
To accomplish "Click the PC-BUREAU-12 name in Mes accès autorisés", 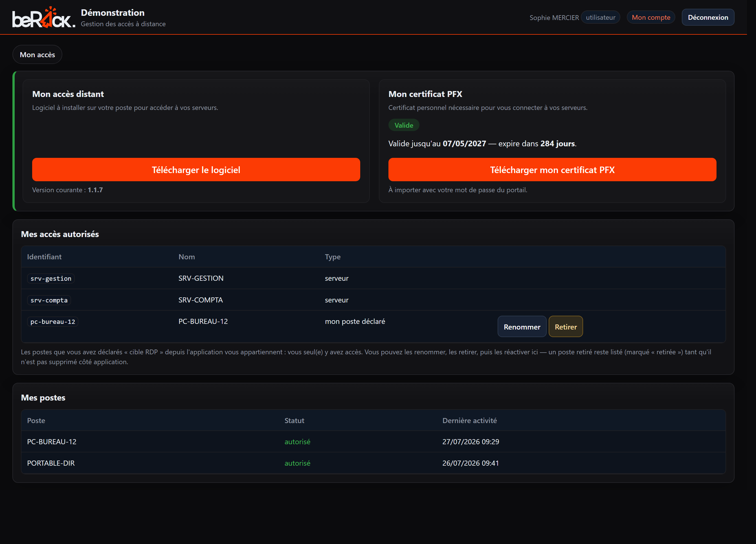I will (203, 321).
